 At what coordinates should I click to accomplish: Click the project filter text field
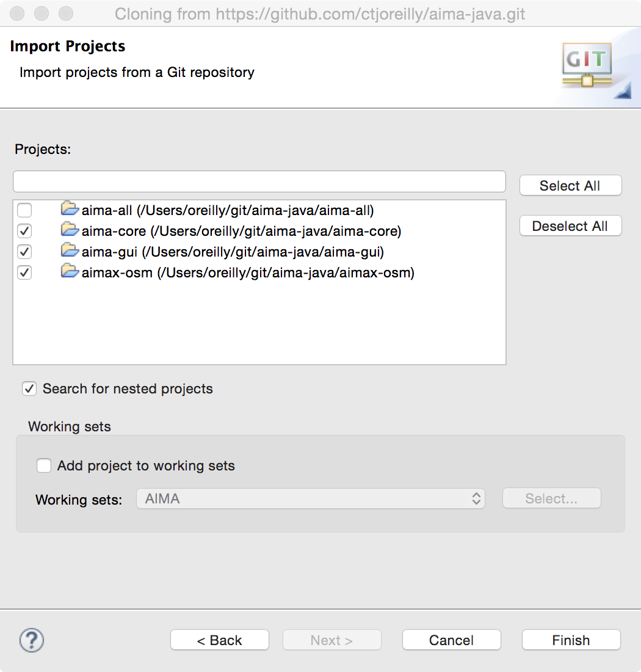[x=259, y=181]
